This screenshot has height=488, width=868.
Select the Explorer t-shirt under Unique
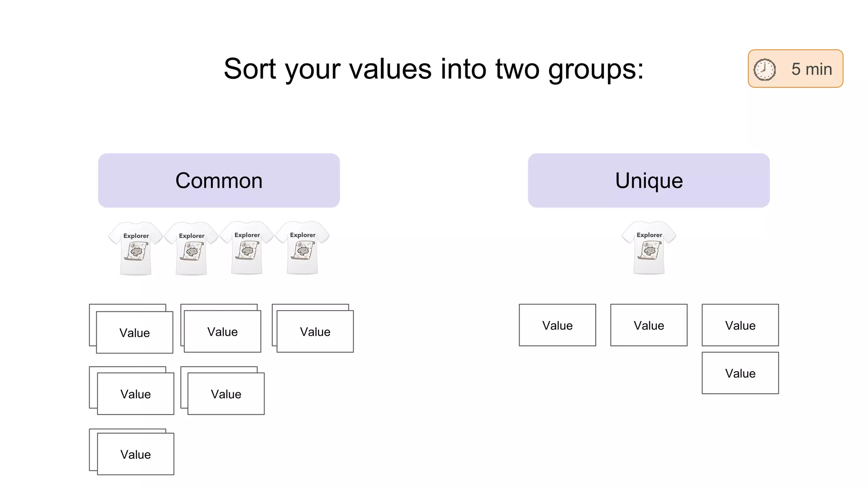pos(649,248)
